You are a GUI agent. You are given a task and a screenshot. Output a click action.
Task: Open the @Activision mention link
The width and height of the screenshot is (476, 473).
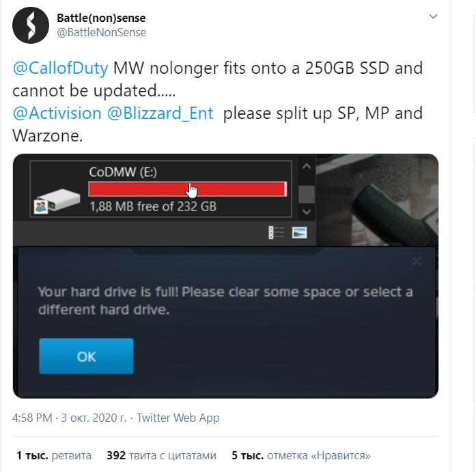point(57,113)
